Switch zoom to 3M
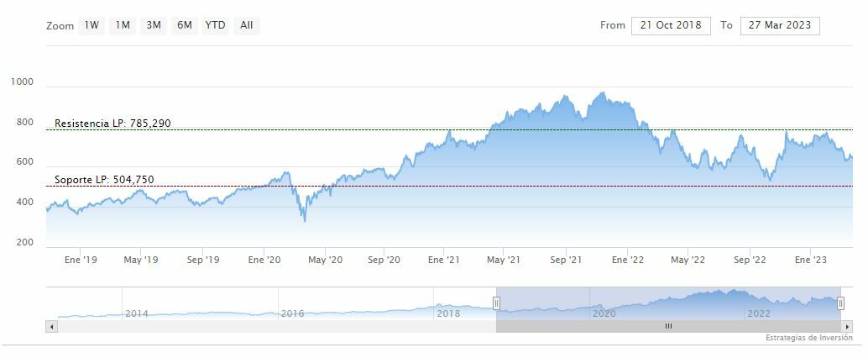 click(154, 25)
